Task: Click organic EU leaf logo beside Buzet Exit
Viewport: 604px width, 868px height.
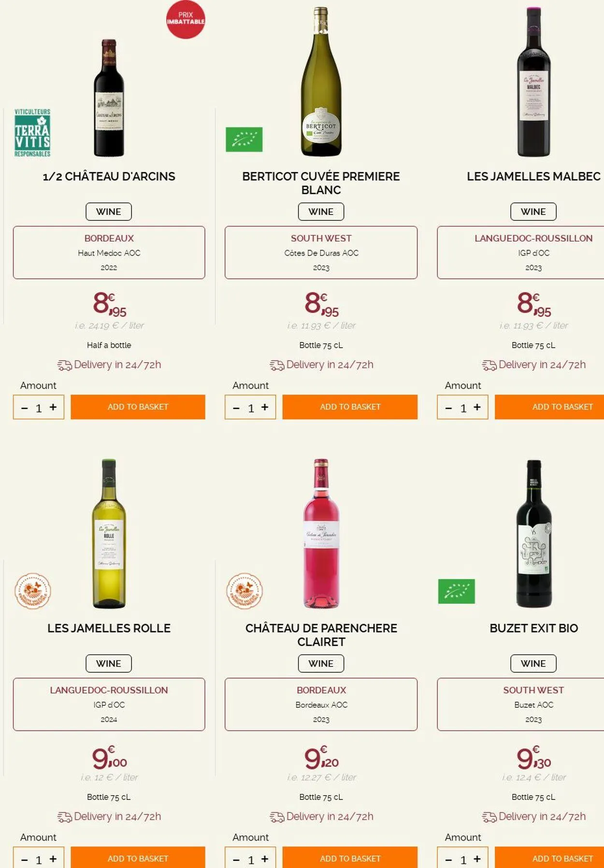Action: (x=456, y=591)
